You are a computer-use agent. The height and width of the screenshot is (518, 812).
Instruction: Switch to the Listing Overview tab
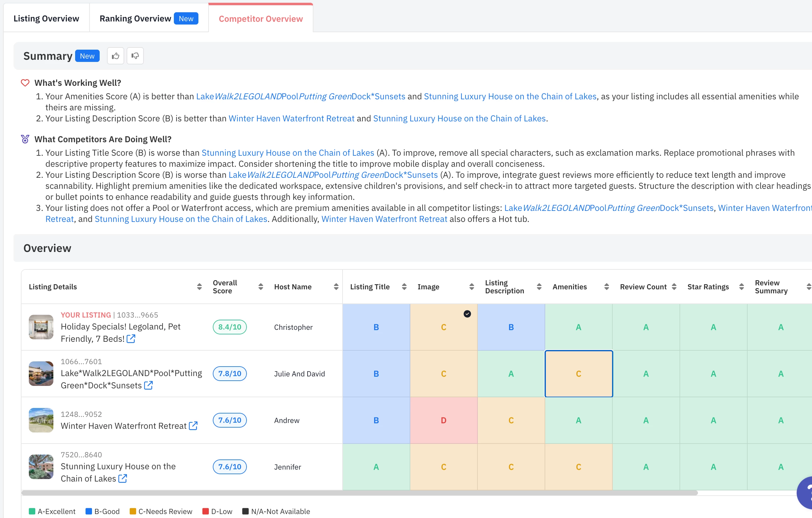(x=46, y=18)
